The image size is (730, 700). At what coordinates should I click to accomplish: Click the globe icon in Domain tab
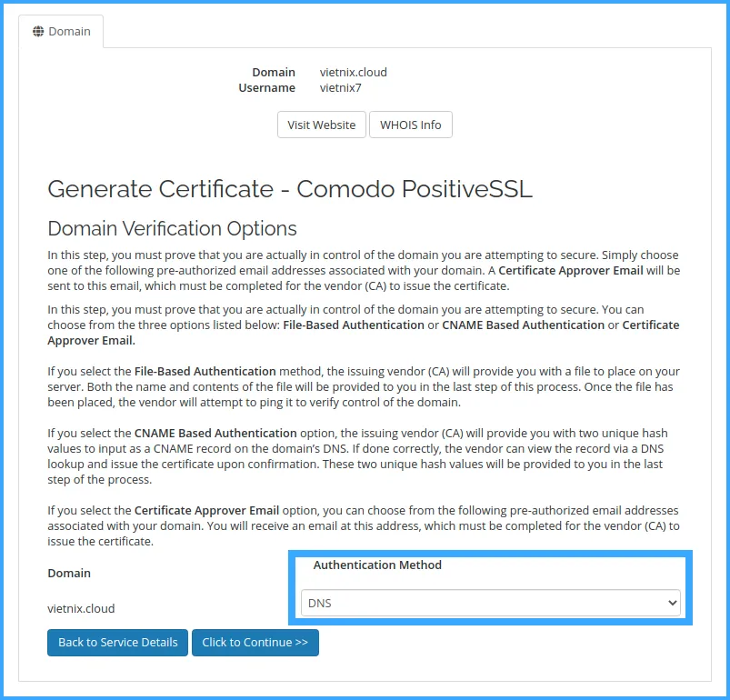38,32
